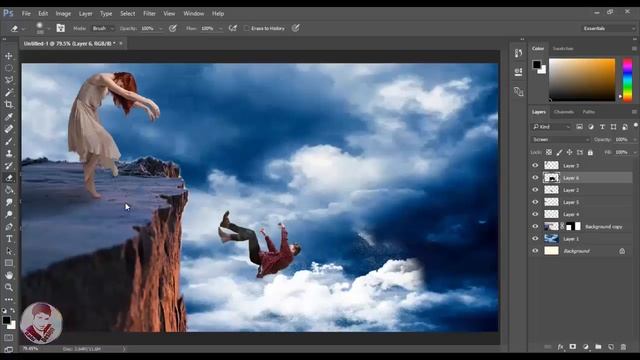Filter layers by type layer icon
640x360 pixels.
[602, 127]
